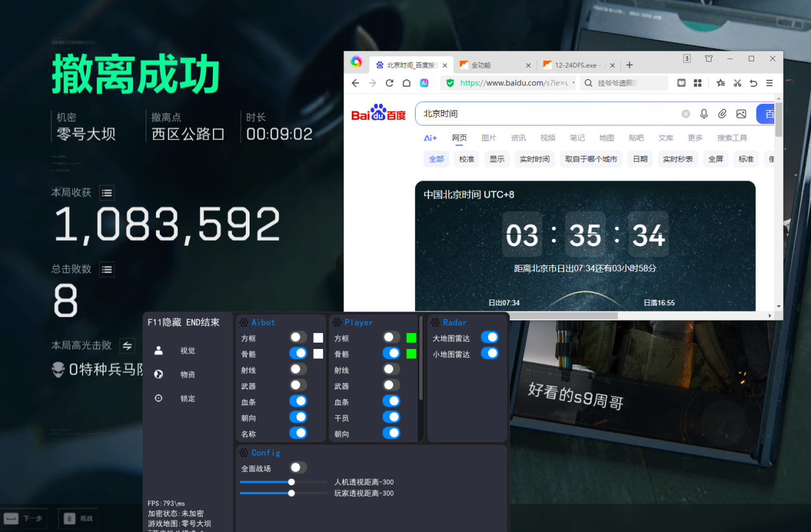The height and width of the screenshot is (532, 811).
Task: Click the gear icon next to Player
Action: 336,322
